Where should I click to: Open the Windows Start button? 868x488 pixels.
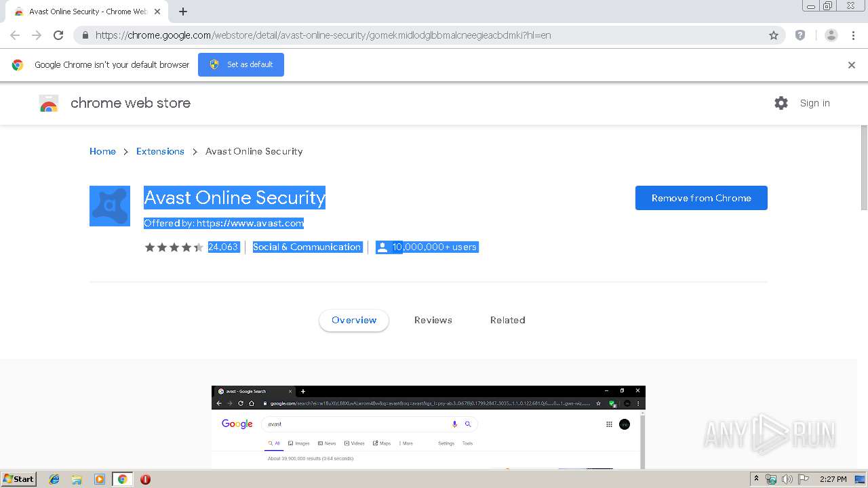tap(18, 479)
